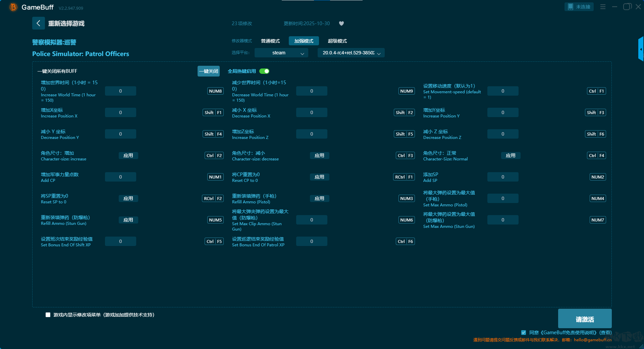Click the Shift F4 hotkey for Decrease Position Y
This screenshot has width=644, height=349.
click(213, 134)
